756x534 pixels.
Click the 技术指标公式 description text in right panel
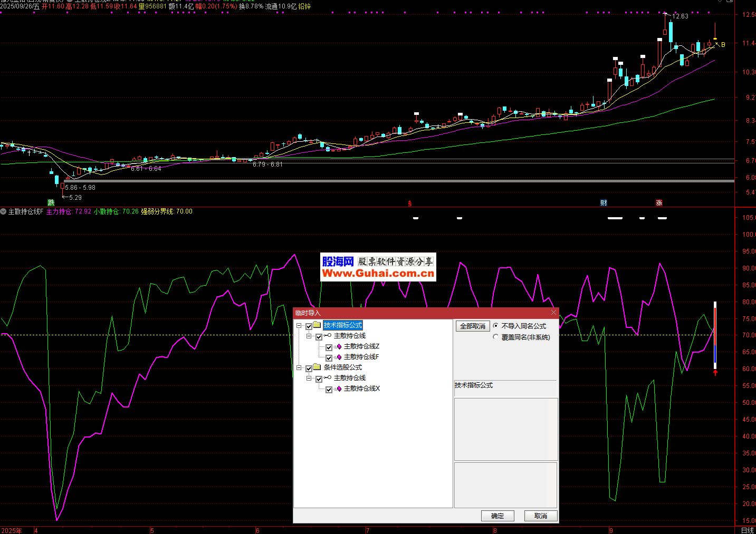[x=474, y=385]
